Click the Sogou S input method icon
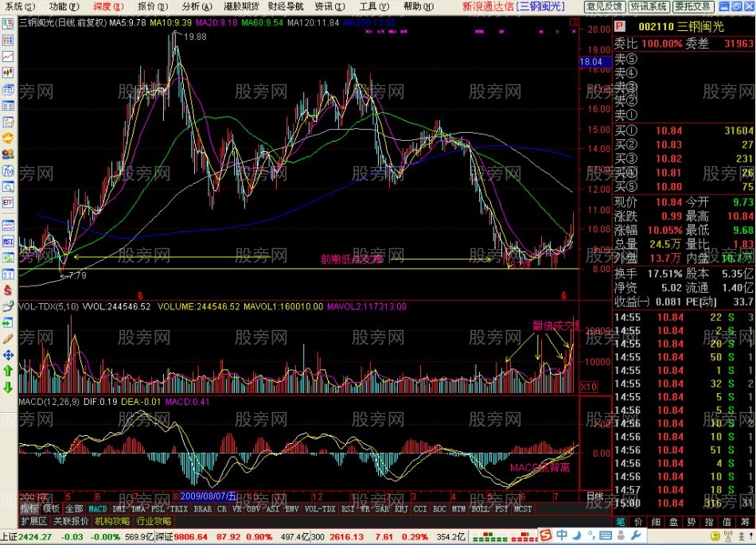The image size is (756, 545). [545, 535]
